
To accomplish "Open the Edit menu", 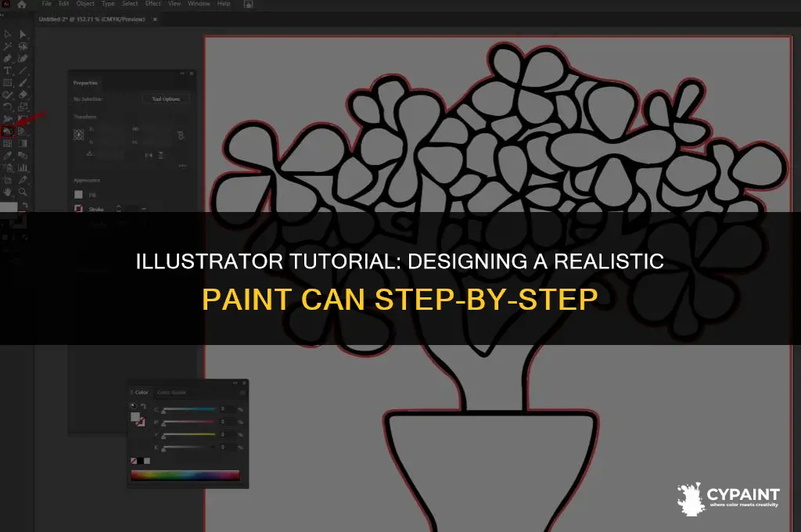I will (63, 4).
